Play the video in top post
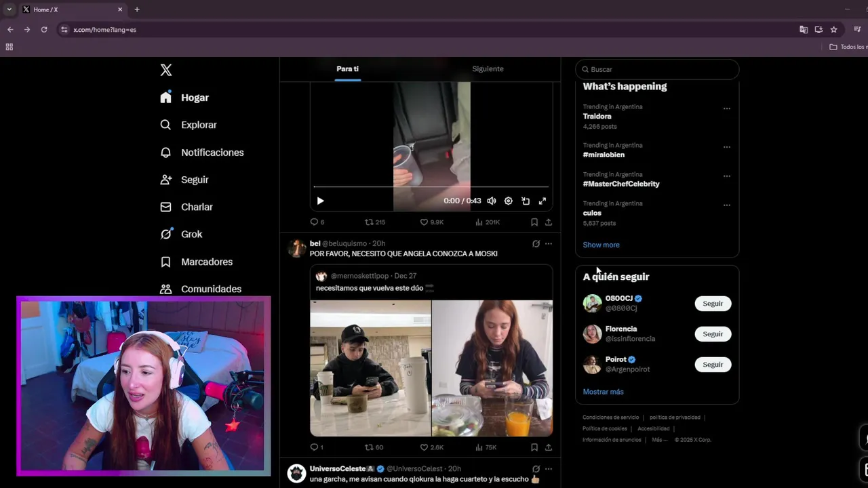868x488 pixels. (320, 201)
